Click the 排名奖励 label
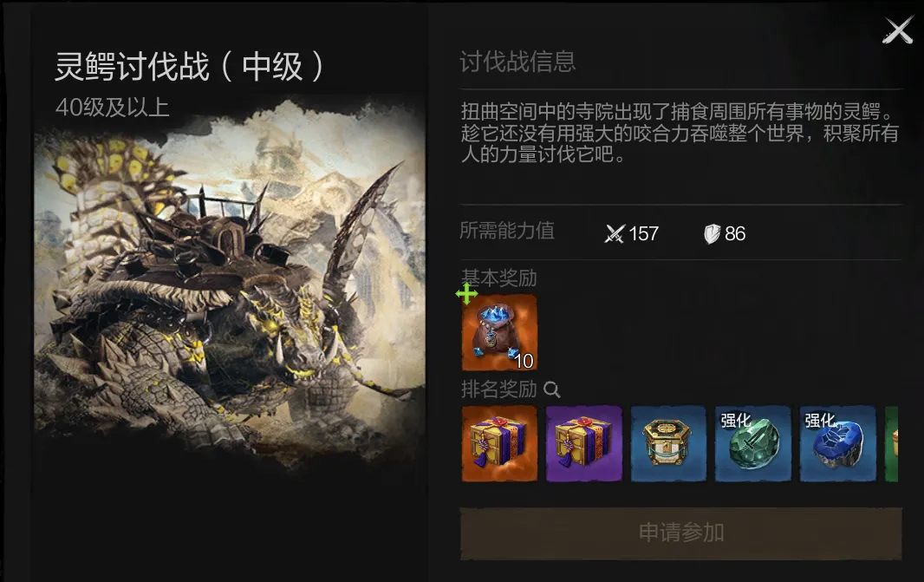 pyautogui.click(x=498, y=389)
